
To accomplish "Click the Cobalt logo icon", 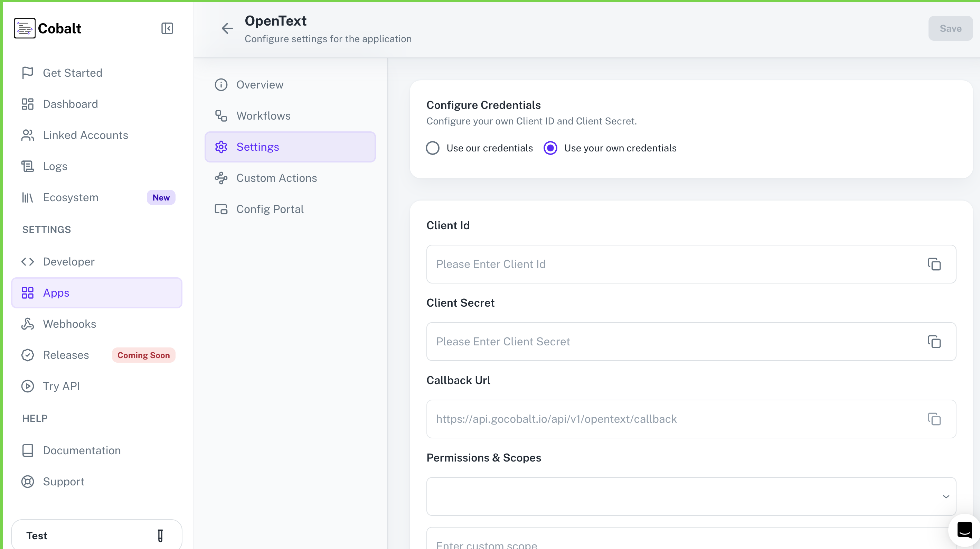I will (24, 28).
